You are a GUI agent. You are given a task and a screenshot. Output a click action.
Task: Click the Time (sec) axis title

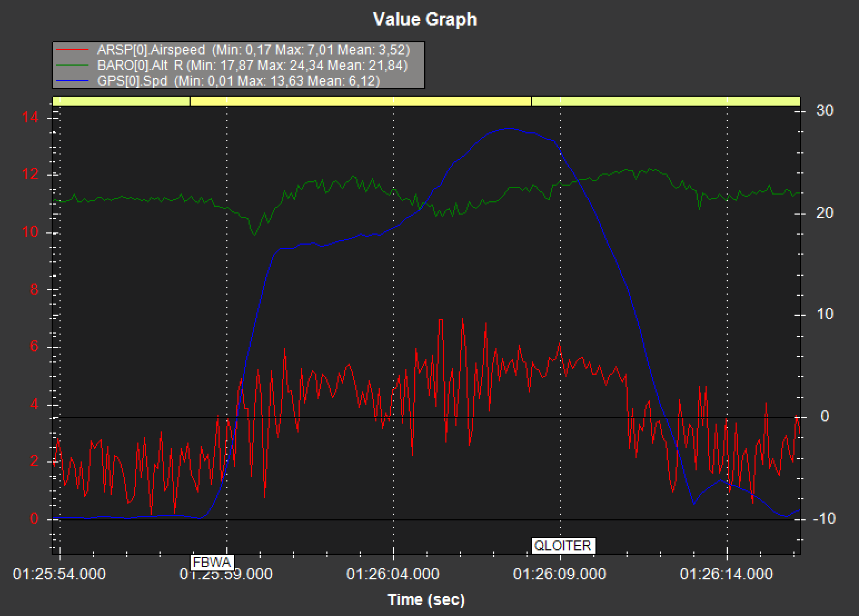tap(426, 599)
